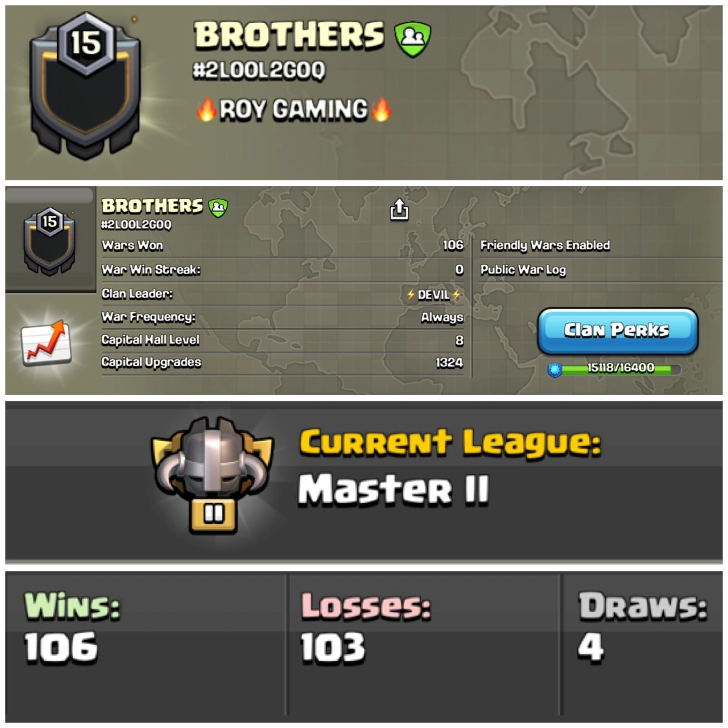Click the green family-friendly shield beside large BROTHERS title
The image size is (728, 728).
413,40
